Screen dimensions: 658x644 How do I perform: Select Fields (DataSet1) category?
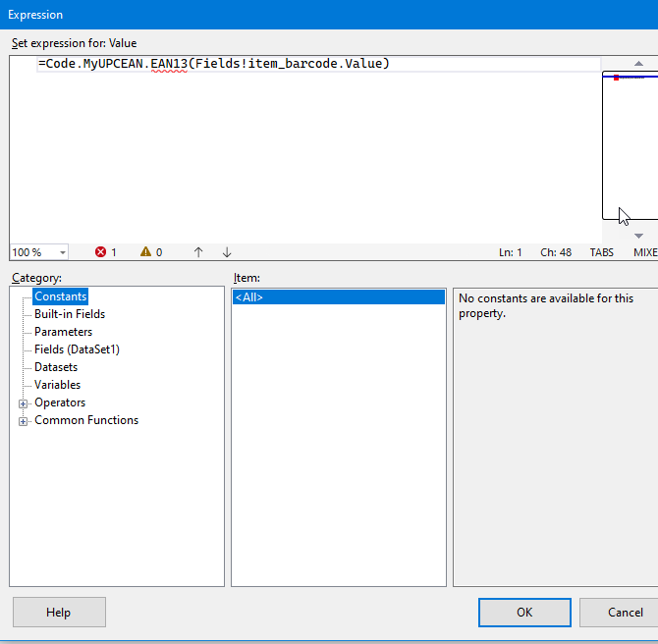(x=78, y=349)
